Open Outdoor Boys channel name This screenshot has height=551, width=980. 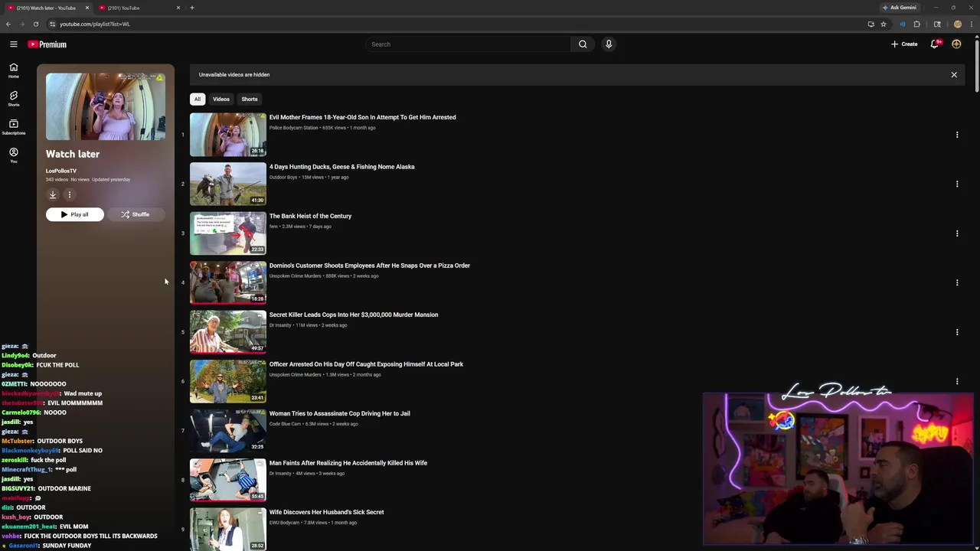(x=283, y=178)
